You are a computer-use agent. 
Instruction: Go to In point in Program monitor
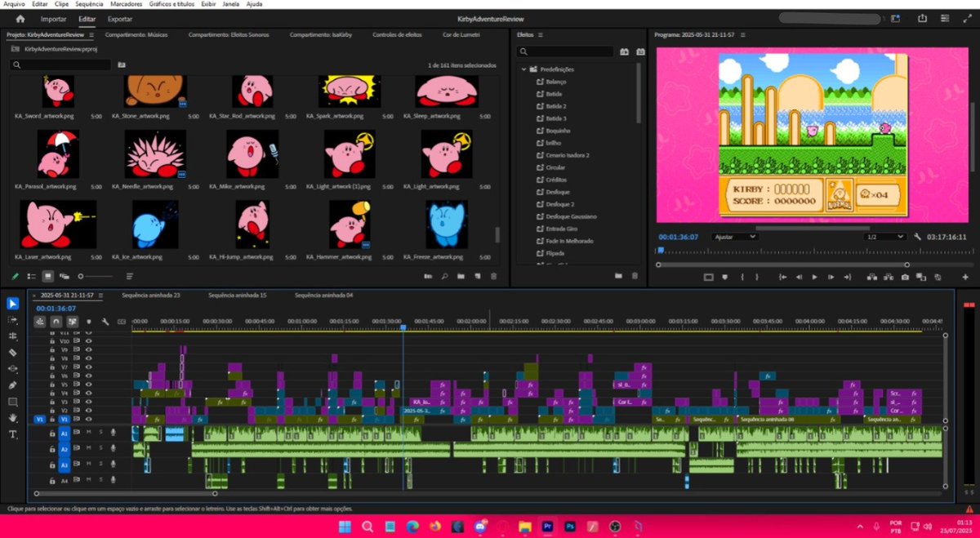pyautogui.click(x=782, y=277)
